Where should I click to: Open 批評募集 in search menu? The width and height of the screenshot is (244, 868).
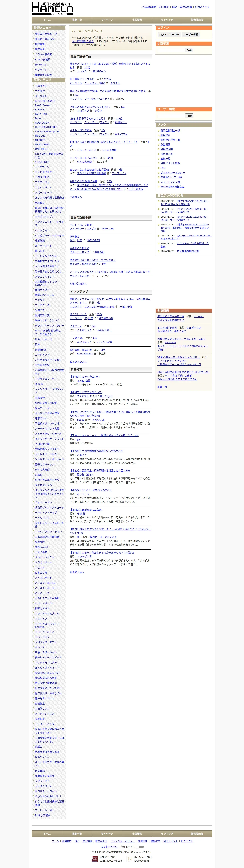tap(40, 44)
